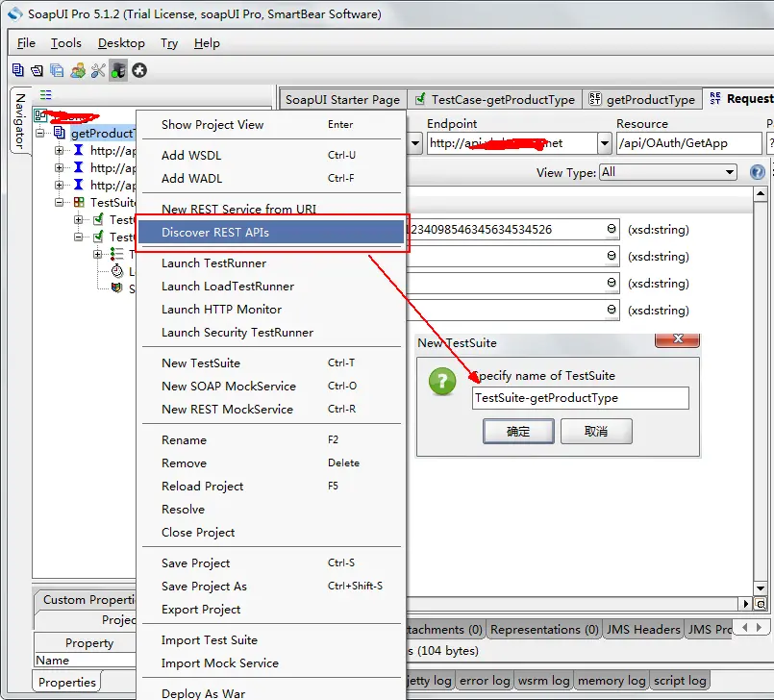Toggle the proxy server toolbar icon
The height and width of the screenshot is (700, 774).
point(118,70)
